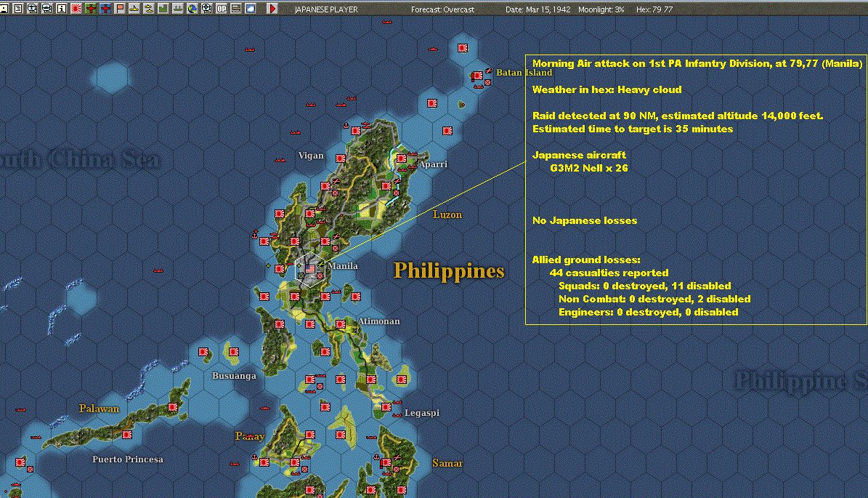
Task: Open the document list icon in toolbar
Action: point(17,8)
